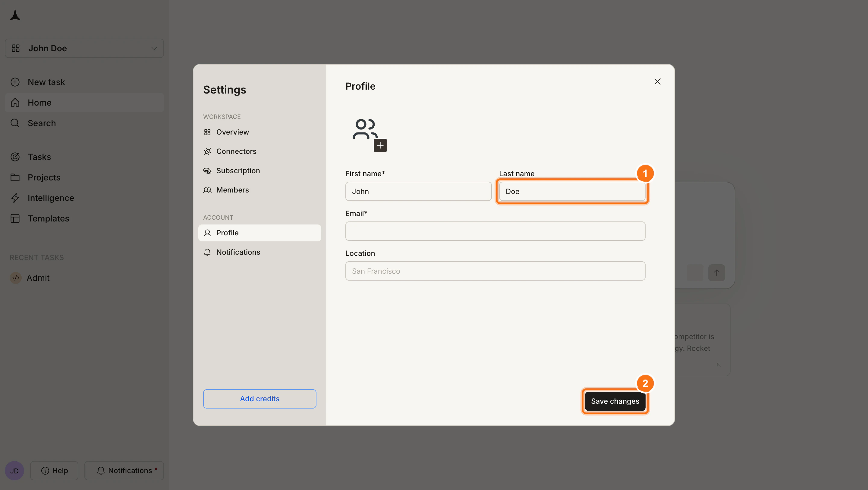Open the Connectors settings section
The height and width of the screenshot is (490, 868).
236,151
